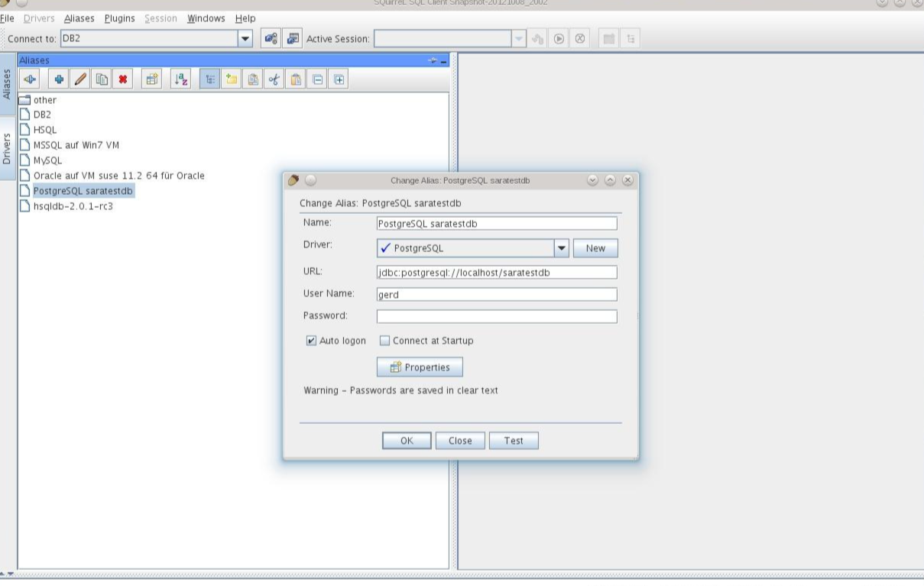This screenshot has width=924, height=586.
Task: Open the Plugins menu
Action: point(119,18)
